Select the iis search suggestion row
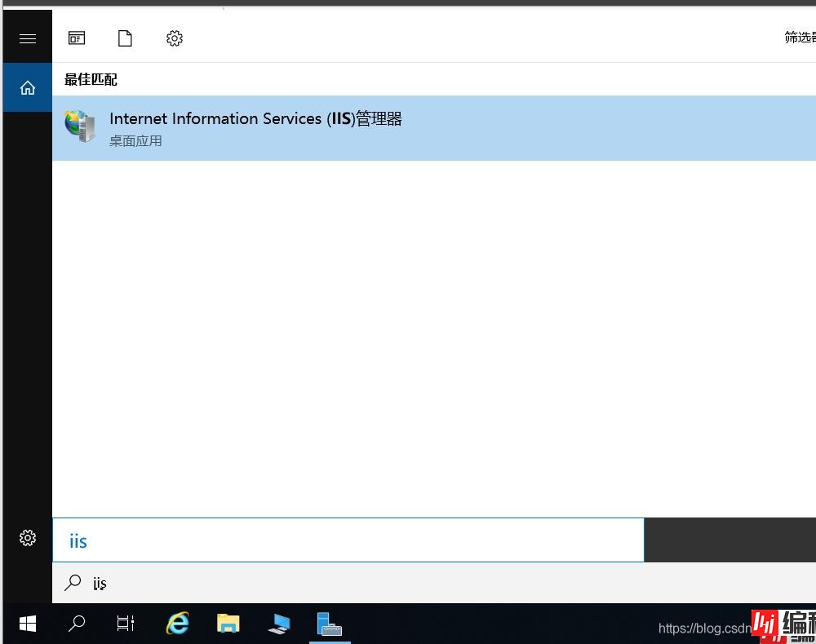The width and height of the screenshot is (816, 644). 408,583
